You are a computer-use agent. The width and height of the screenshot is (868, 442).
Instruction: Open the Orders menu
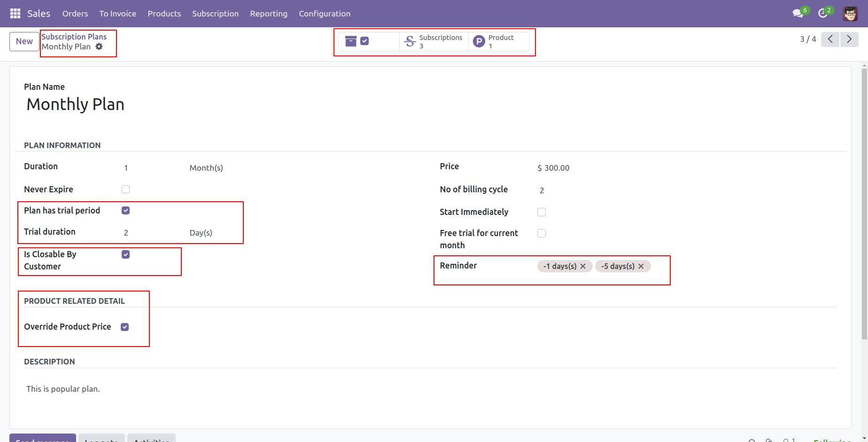75,14
